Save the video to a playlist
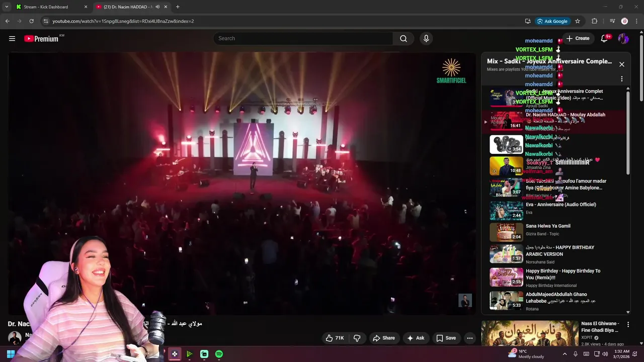Image resolution: width=644 pixels, height=362 pixels. tap(446, 338)
